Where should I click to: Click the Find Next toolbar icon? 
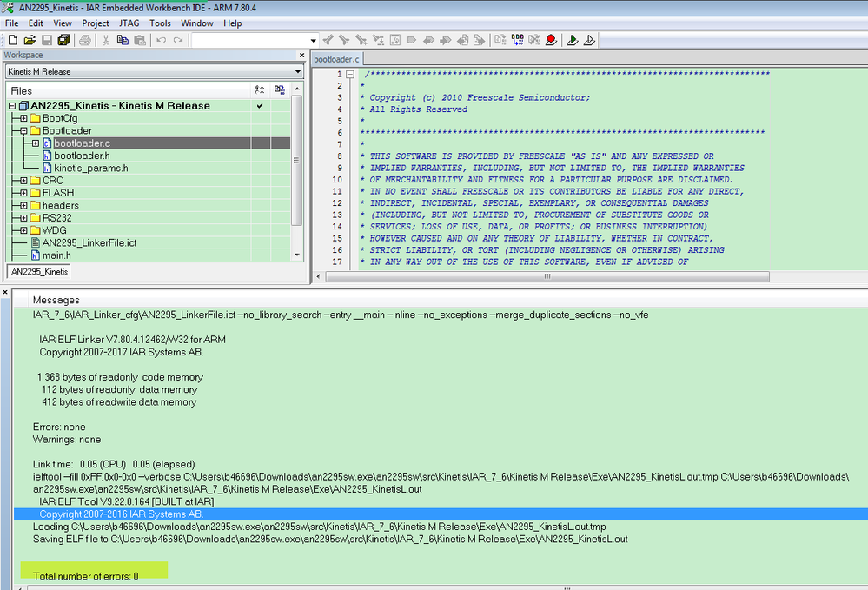pos(344,40)
